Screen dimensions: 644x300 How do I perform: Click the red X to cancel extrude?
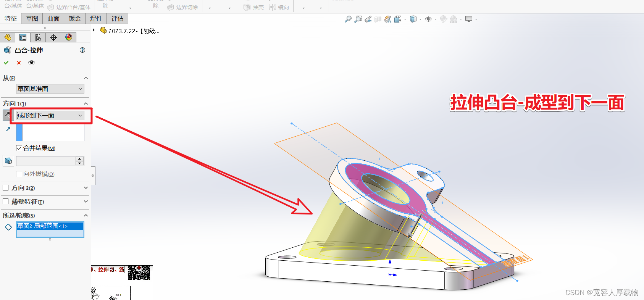[x=19, y=63]
